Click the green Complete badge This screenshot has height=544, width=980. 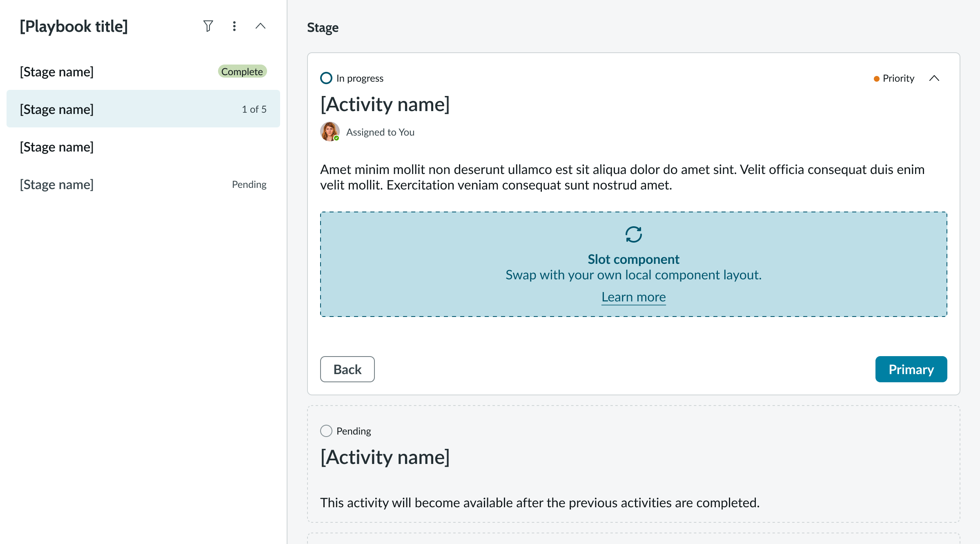242,71
